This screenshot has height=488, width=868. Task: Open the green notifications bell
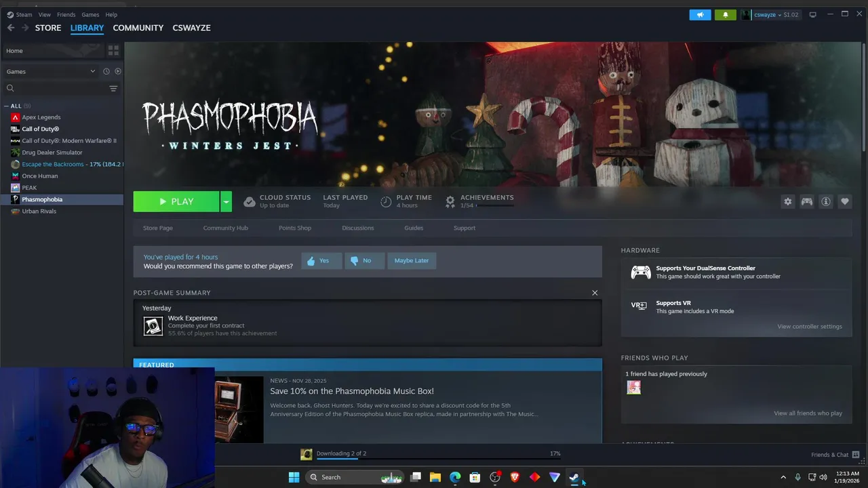[x=725, y=14]
